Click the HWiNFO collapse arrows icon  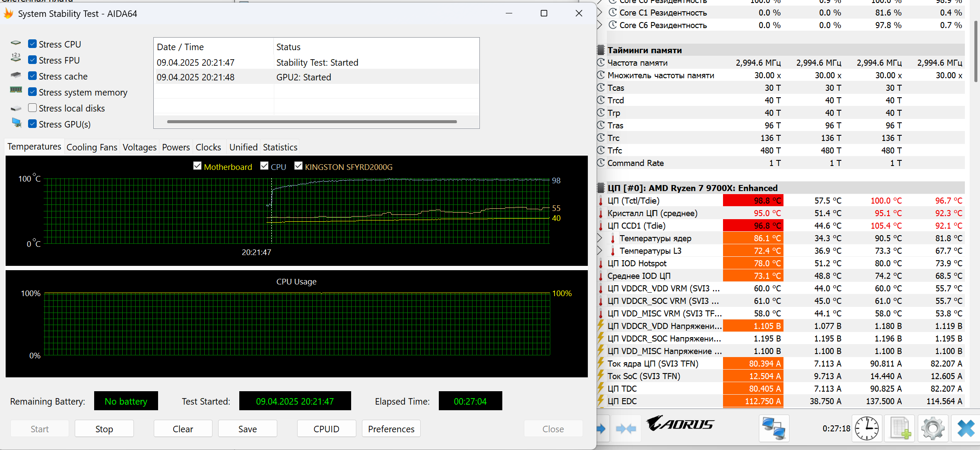tap(626, 428)
